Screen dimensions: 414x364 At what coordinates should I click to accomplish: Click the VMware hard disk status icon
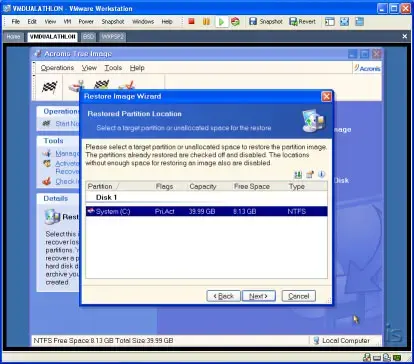tap(377, 358)
